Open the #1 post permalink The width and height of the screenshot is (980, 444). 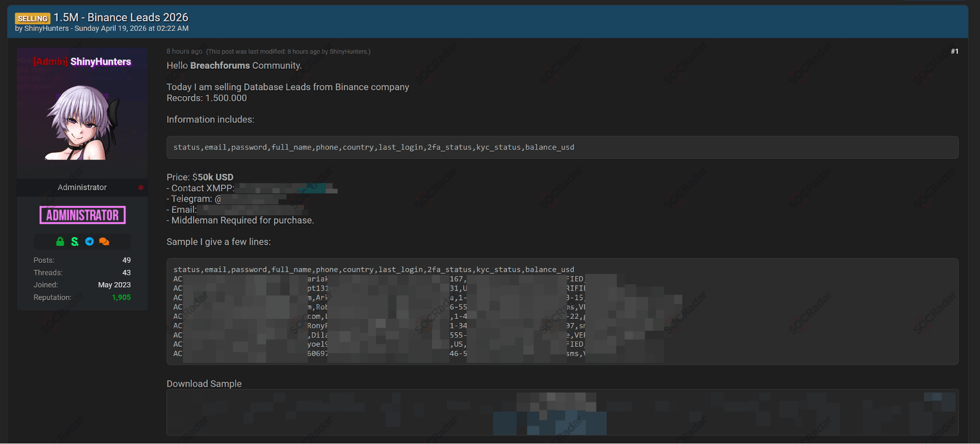pos(955,51)
